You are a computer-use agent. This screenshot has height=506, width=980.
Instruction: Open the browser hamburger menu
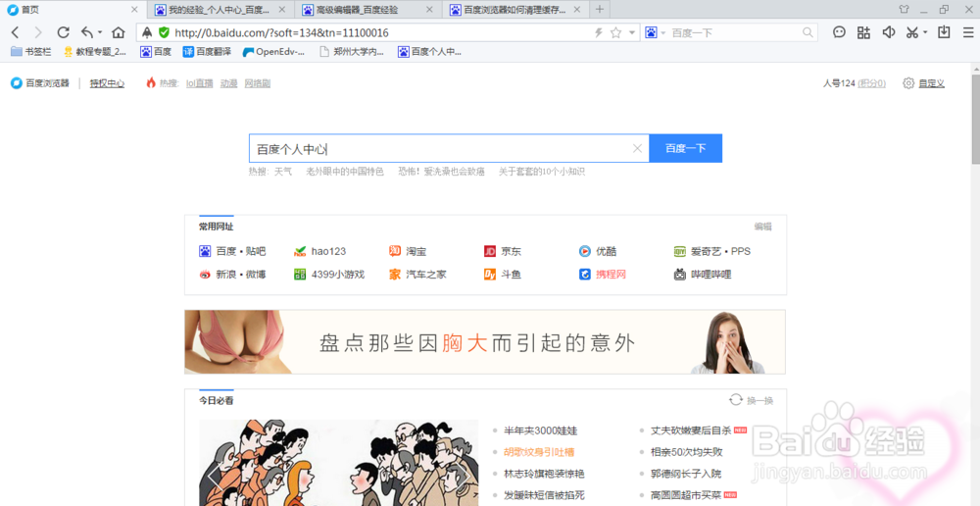click(x=966, y=32)
